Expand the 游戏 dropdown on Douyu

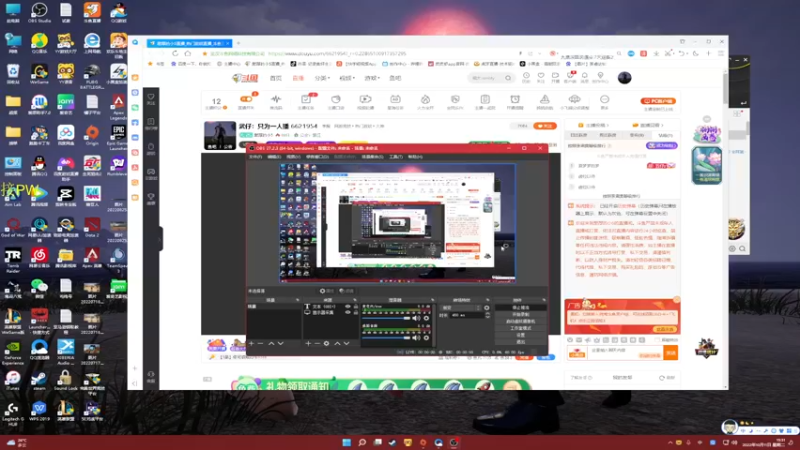coord(371,78)
